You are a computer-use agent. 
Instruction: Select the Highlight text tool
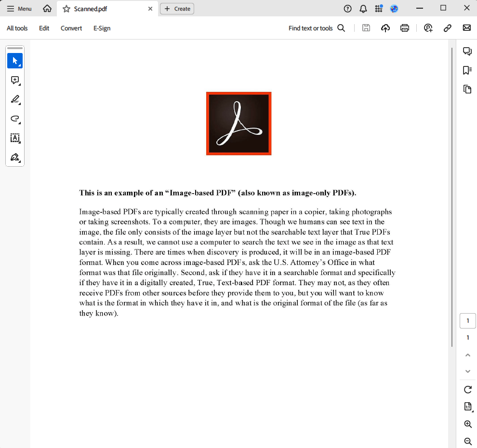click(x=15, y=99)
